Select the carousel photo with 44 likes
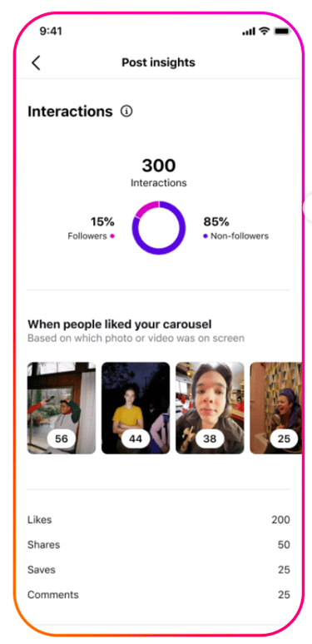 coord(136,408)
